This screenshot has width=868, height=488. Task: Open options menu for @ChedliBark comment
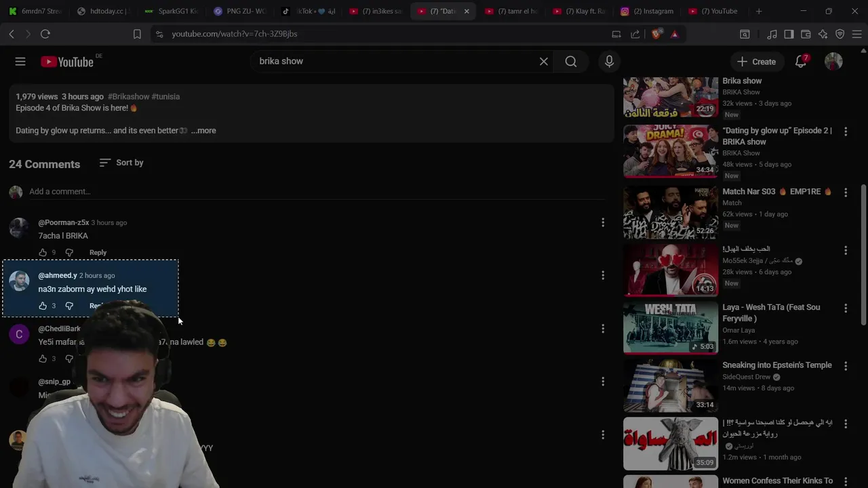pos(603,329)
